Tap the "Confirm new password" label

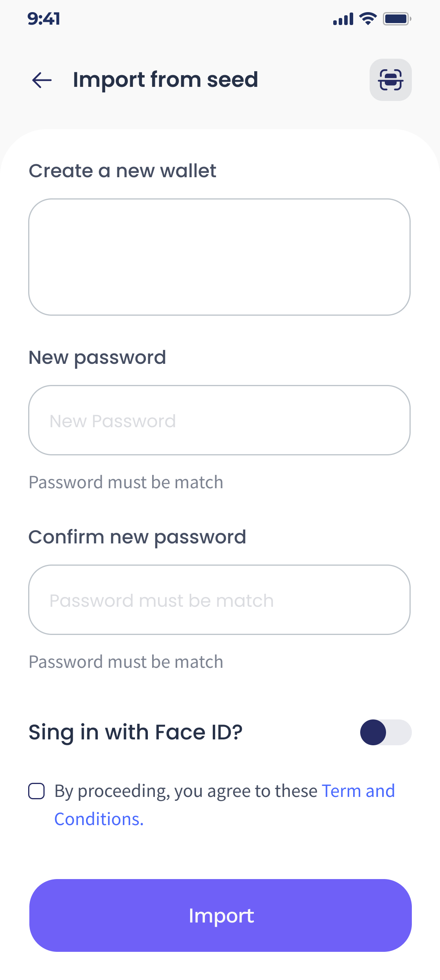137,537
